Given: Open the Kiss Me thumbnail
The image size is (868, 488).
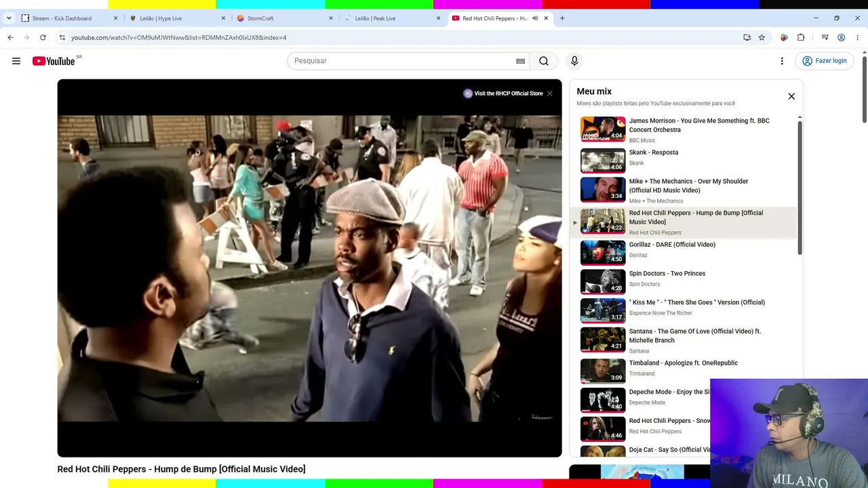Looking at the screenshot, I should click(x=603, y=311).
